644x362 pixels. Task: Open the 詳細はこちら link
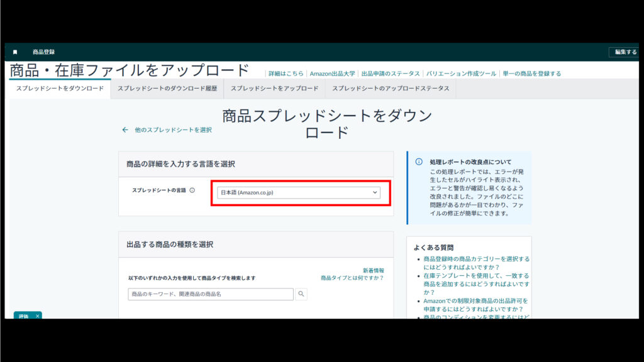click(286, 74)
